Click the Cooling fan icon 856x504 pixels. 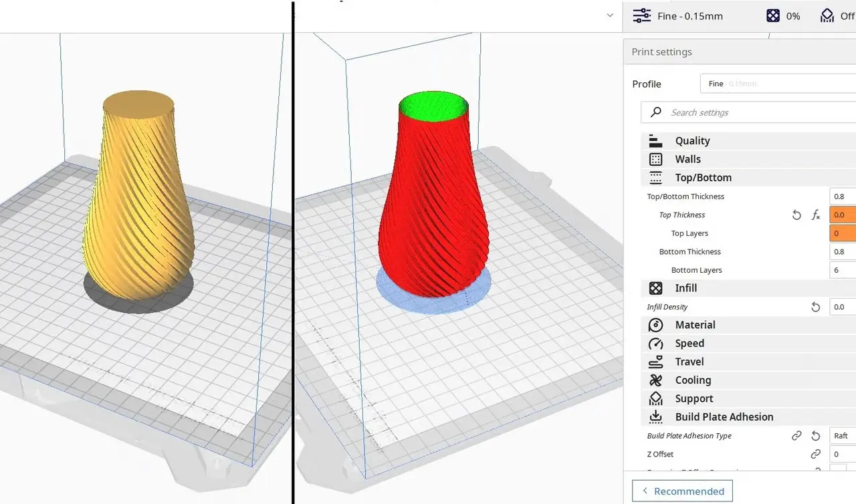(655, 380)
